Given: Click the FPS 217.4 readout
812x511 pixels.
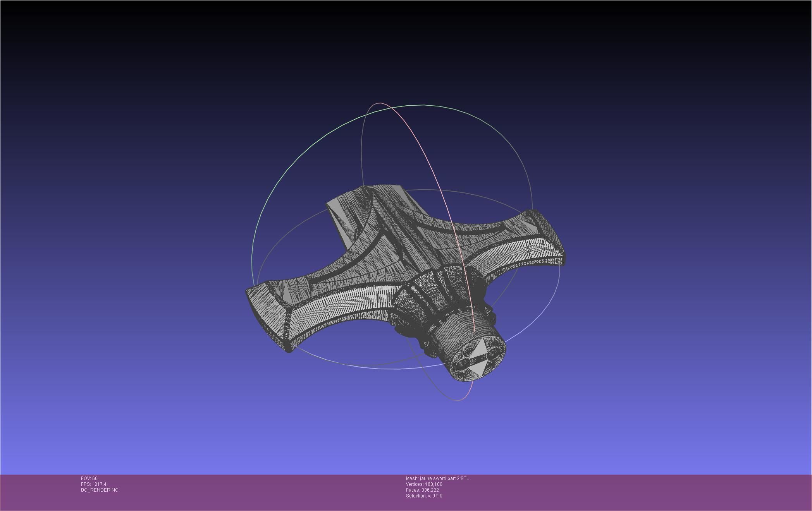Looking at the screenshot, I should [x=93, y=484].
